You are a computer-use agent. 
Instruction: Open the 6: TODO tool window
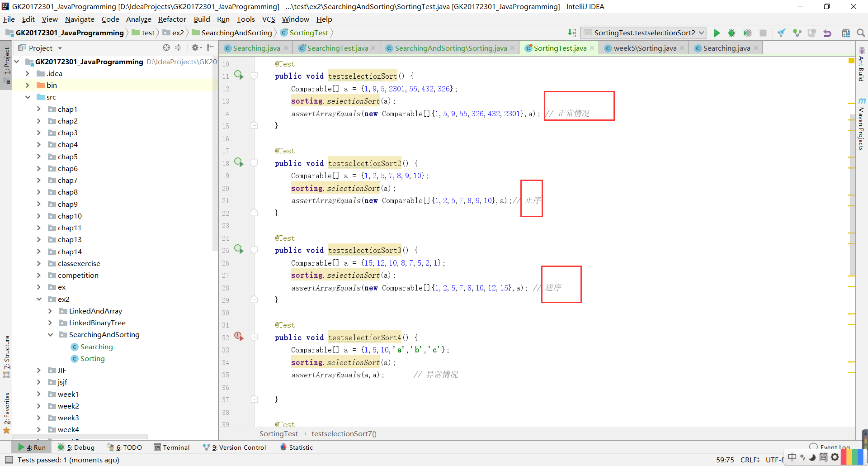pos(125,447)
